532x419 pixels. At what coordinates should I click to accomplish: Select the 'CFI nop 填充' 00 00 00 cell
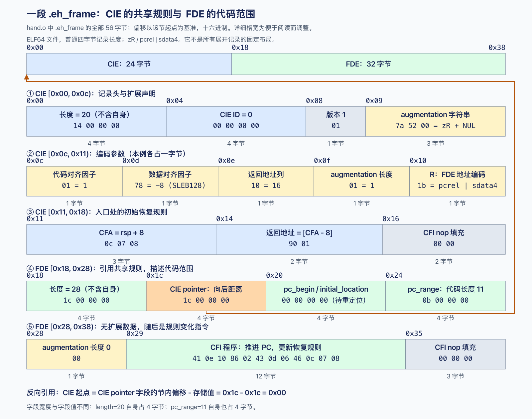[456, 354]
